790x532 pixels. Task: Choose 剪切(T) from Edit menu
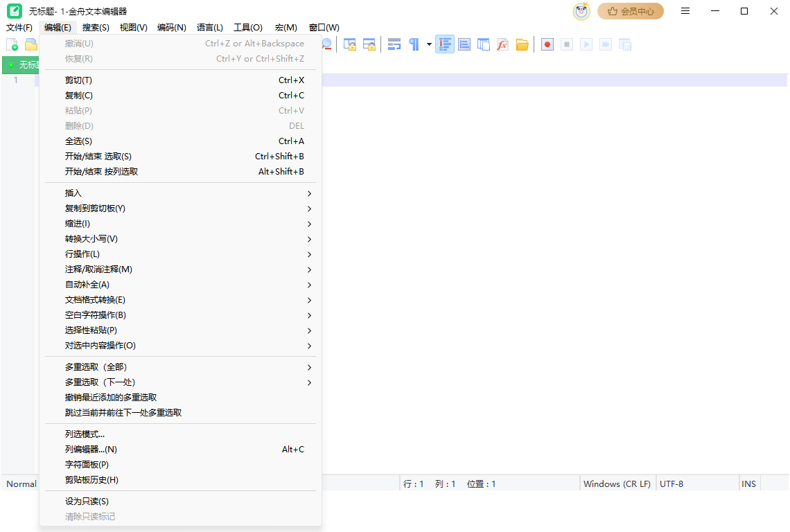click(x=180, y=80)
